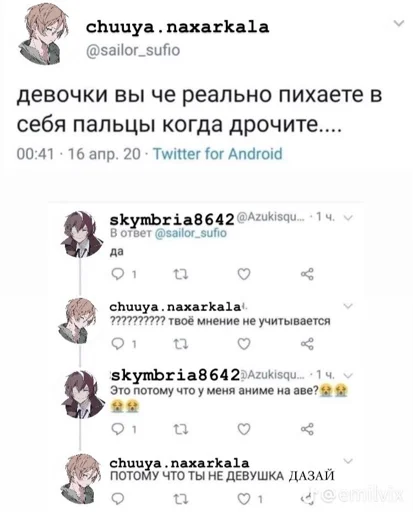413x512 pixels.
Task: Open the @sailor_sufio mention in reply header
Action: point(191,233)
